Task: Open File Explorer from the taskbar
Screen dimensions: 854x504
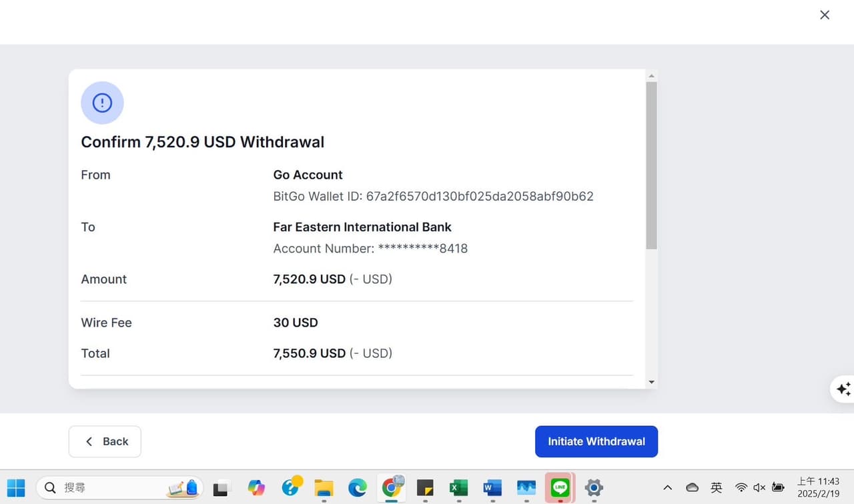Action: (324, 488)
